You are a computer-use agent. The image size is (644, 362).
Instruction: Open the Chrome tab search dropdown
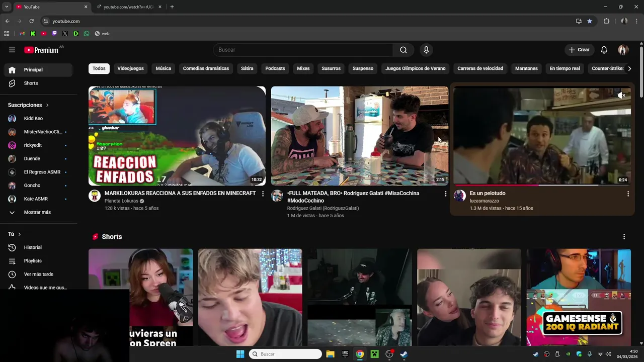(x=7, y=7)
